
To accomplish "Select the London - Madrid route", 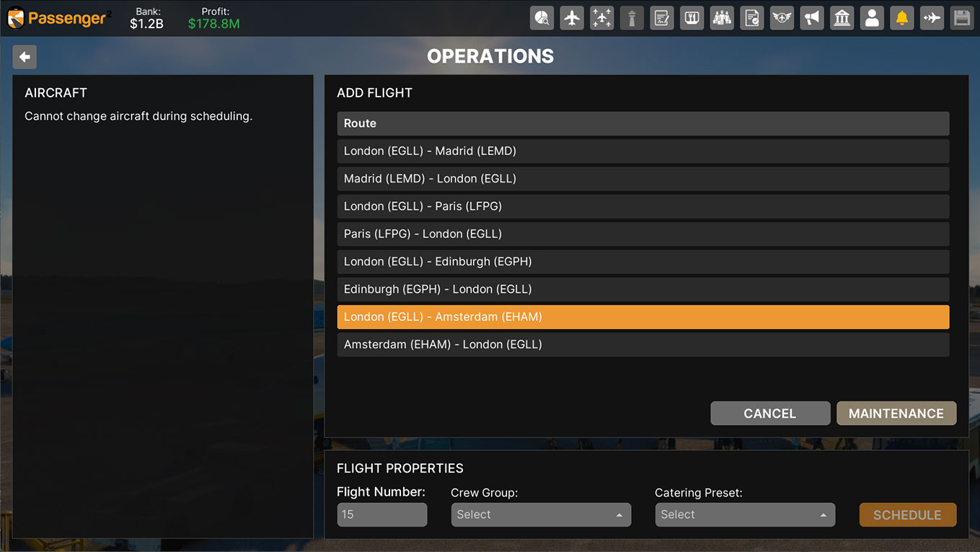I will click(643, 151).
